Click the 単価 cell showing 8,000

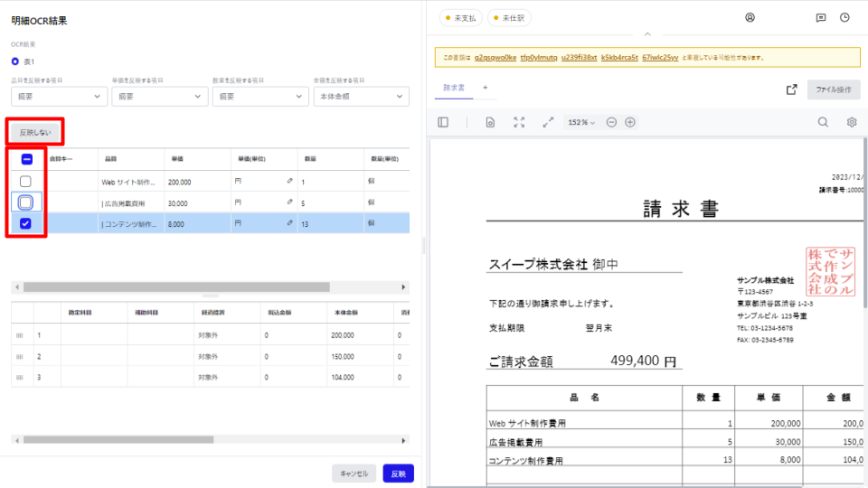[198, 224]
